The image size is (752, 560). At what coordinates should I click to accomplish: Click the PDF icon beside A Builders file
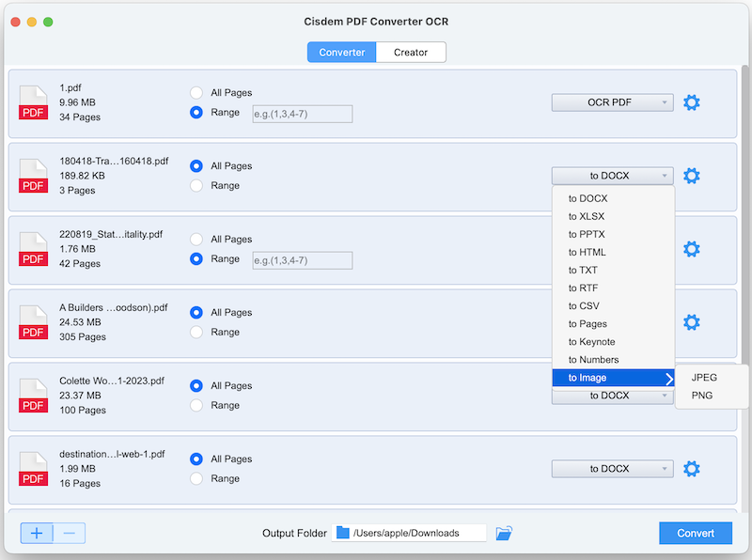33,322
